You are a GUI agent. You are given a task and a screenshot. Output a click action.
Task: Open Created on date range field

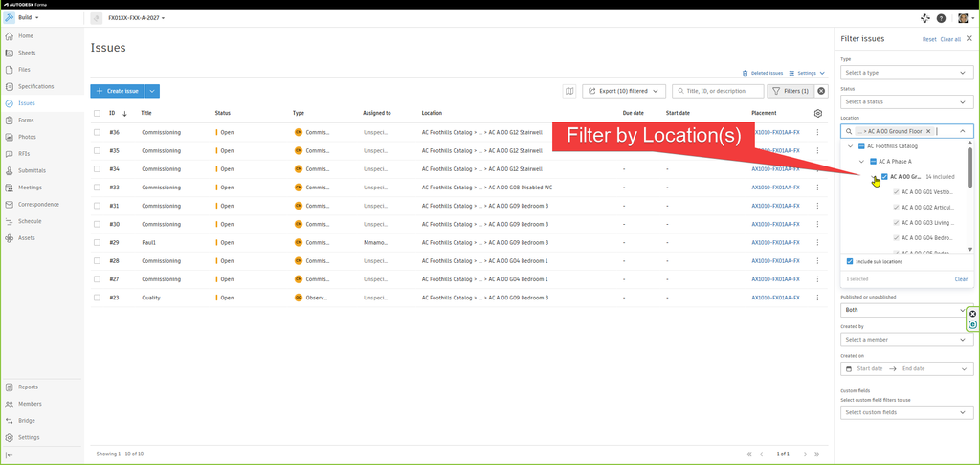pyautogui.click(x=907, y=368)
